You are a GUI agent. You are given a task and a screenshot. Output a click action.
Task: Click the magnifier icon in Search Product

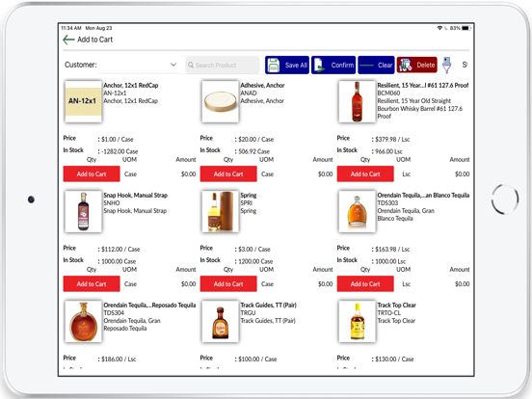pyautogui.click(x=191, y=65)
